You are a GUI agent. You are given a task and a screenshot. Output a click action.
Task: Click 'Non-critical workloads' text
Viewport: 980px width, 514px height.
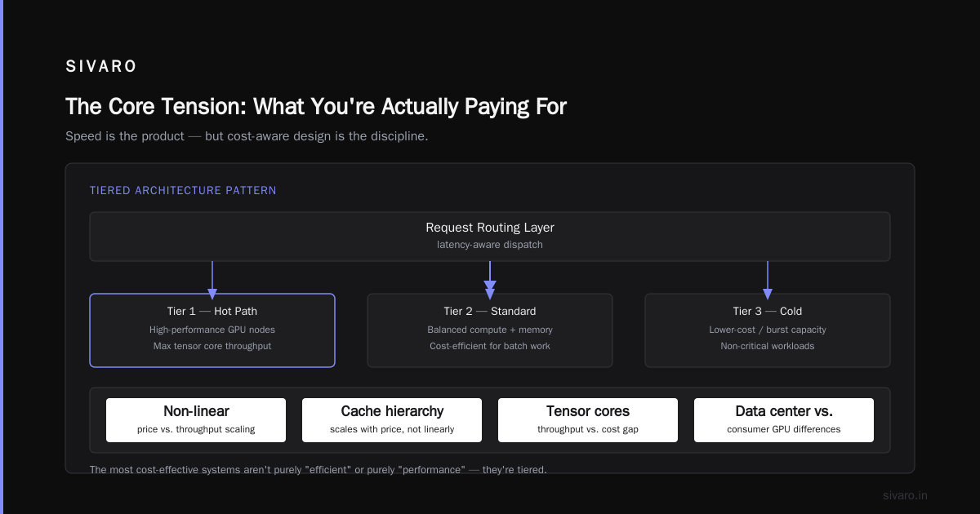(768, 346)
